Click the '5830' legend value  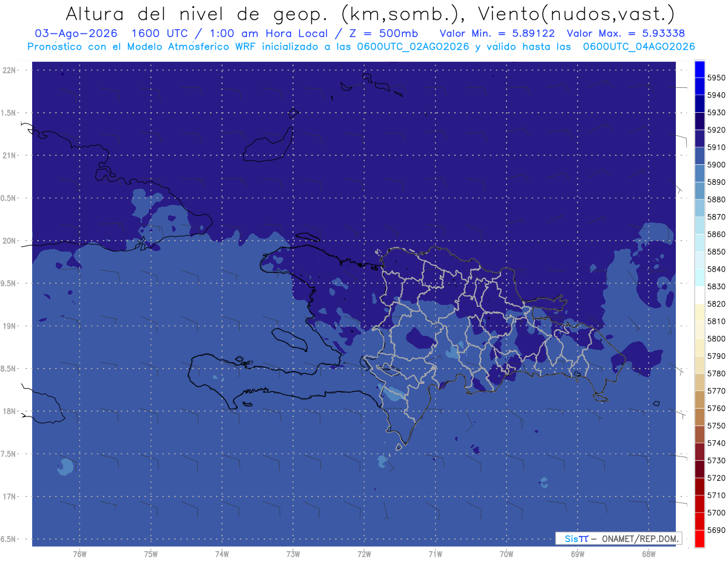(x=716, y=286)
